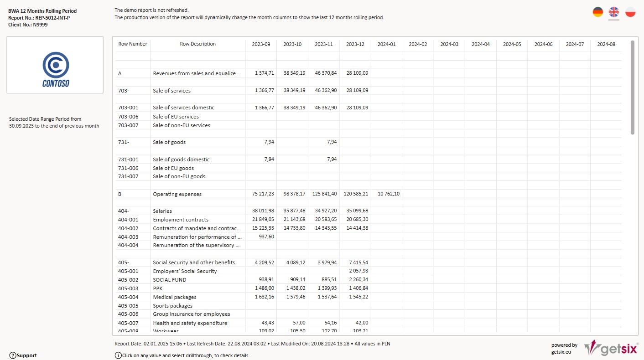Click the 2024-06 column header
Image resolution: width=644 pixels, height=360 pixels.
[544, 45]
